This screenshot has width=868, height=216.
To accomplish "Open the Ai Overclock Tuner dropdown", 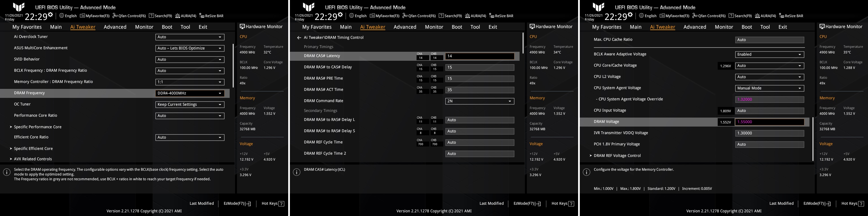I will pyautogui.click(x=190, y=37).
